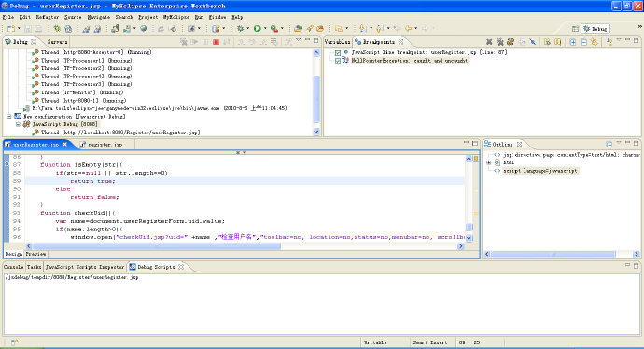
Task: Click the code line 'return true;'
Action: 92,181
